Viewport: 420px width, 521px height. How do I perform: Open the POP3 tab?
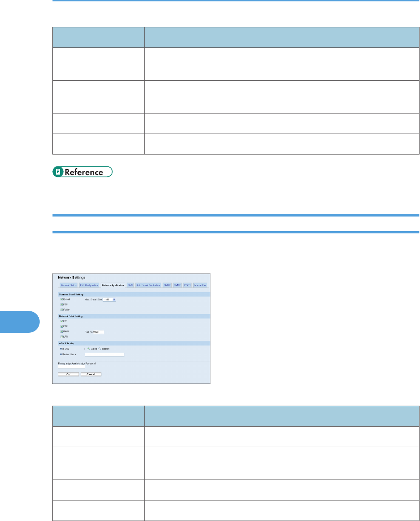tap(187, 285)
